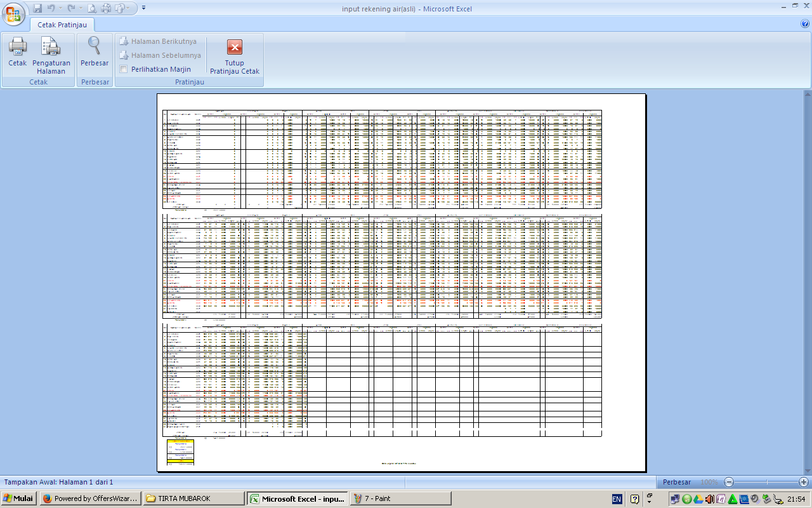Enable the Perlihatkan Marjin checkbox

point(123,69)
